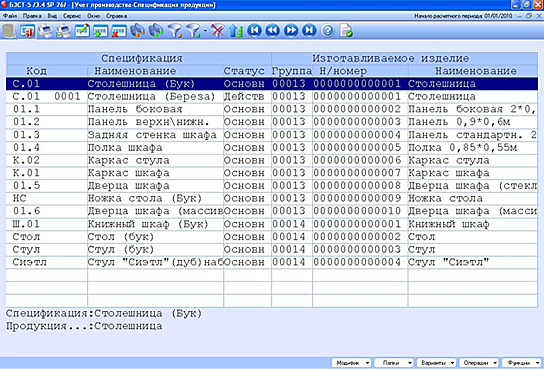544x369 pixels.
Task: Click product name Стул "Сиэтл"
Action: pos(449,262)
